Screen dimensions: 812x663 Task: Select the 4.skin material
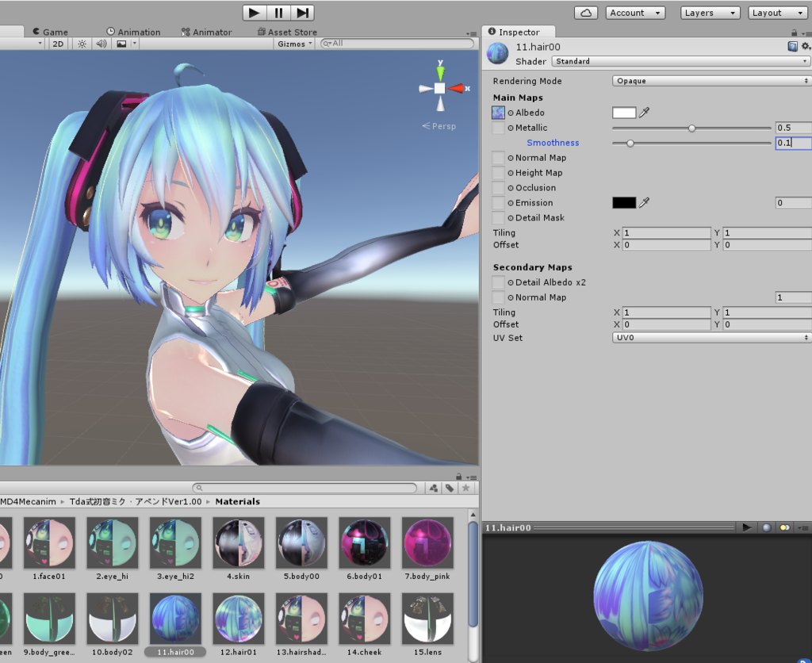click(238, 549)
